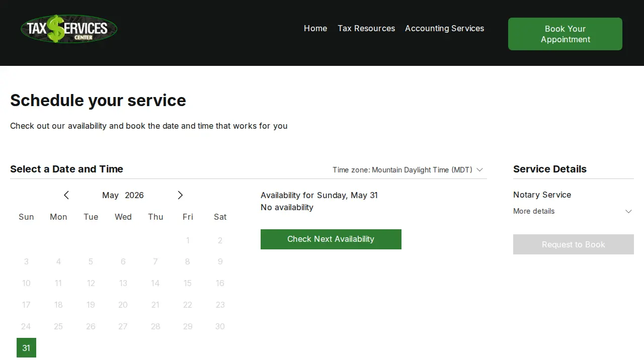This screenshot has width=644, height=362.
Task: Select May 19 on the calendar
Action: point(91,305)
